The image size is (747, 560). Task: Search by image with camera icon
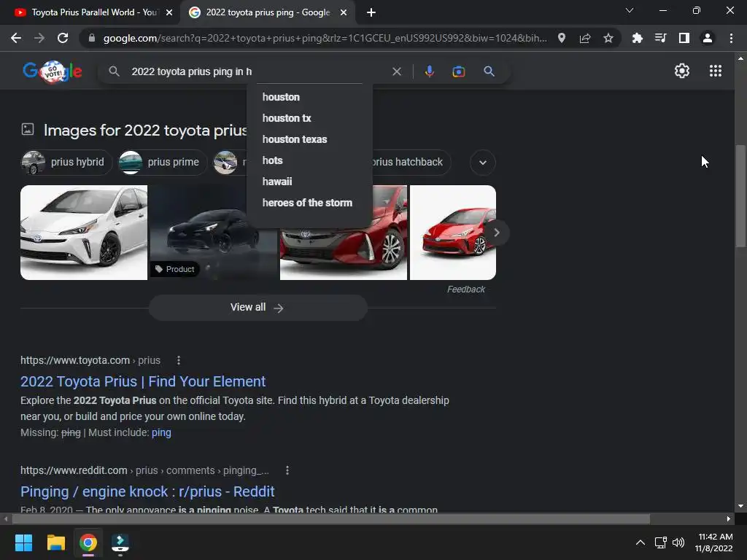458,71
